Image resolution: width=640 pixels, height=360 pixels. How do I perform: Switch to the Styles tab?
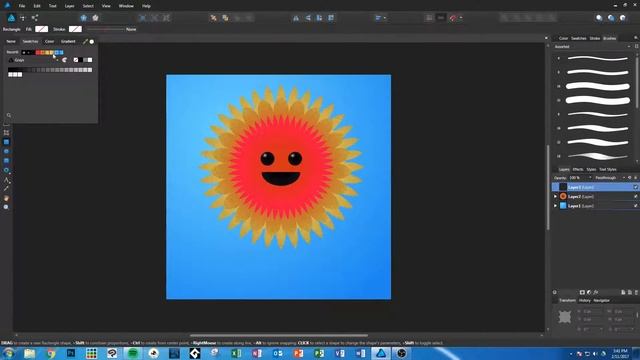pyautogui.click(x=591, y=169)
